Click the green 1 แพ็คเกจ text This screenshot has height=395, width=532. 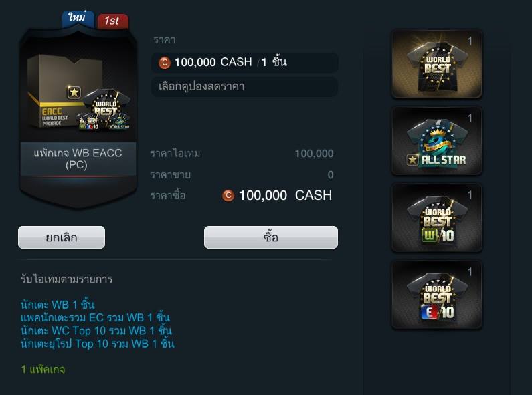[x=43, y=369]
